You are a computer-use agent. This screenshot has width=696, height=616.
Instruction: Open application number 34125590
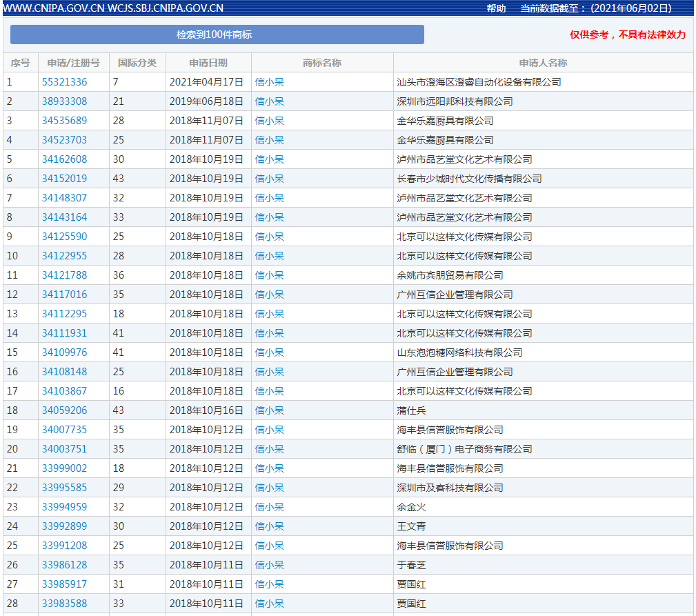pyautogui.click(x=64, y=237)
